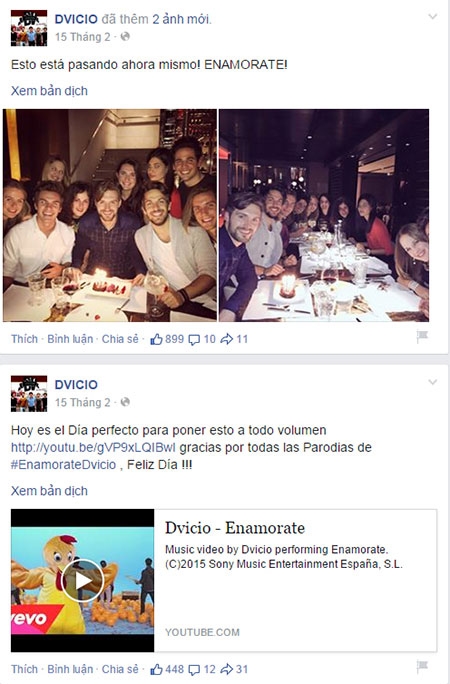
Task: Expand the second post's options chevron
Action: [x=433, y=383]
